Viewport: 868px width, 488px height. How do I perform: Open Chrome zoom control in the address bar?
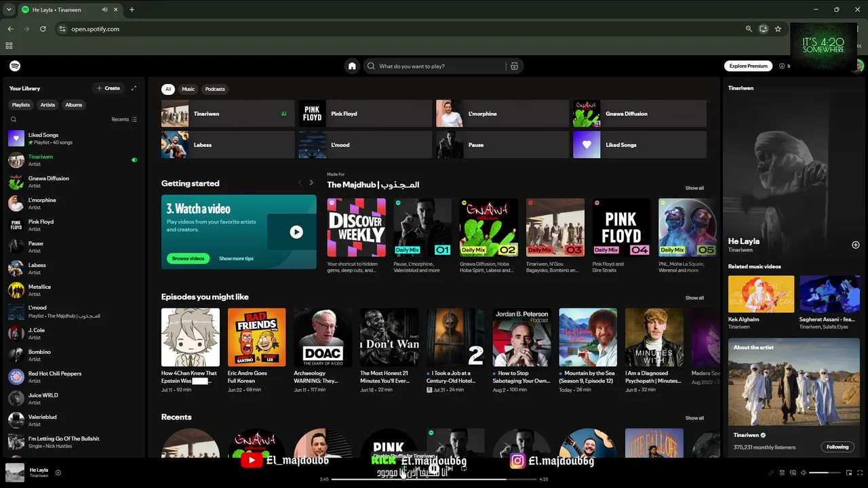(x=749, y=29)
